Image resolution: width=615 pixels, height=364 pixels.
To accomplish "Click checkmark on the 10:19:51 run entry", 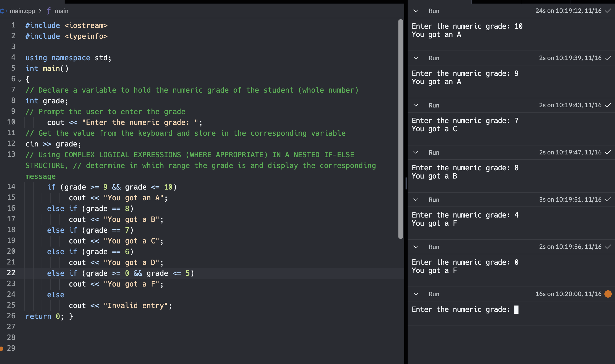I will click(608, 199).
